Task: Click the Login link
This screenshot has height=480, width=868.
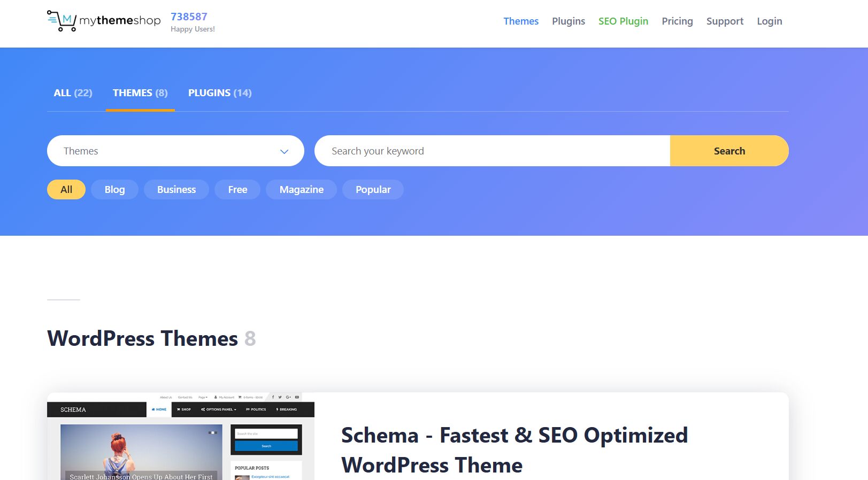Action: [x=769, y=21]
